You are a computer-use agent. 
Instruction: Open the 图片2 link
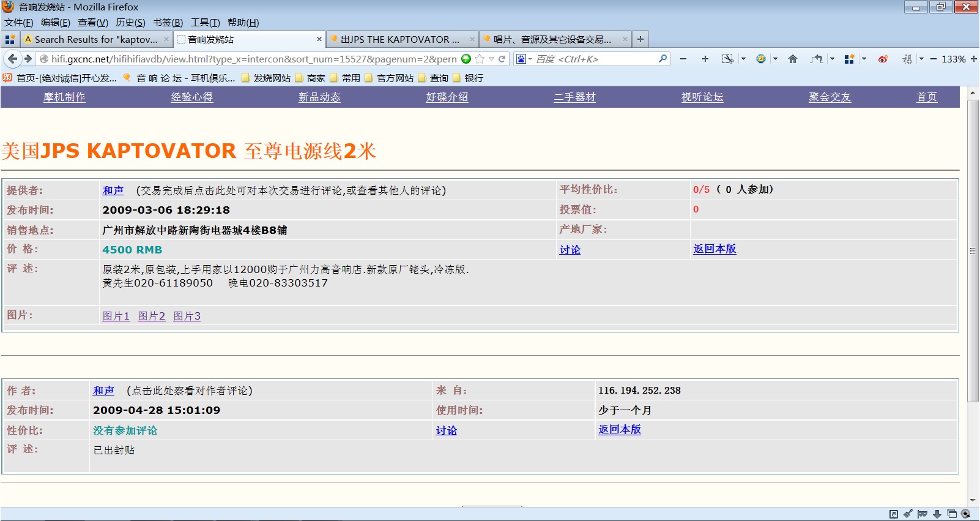coord(152,316)
